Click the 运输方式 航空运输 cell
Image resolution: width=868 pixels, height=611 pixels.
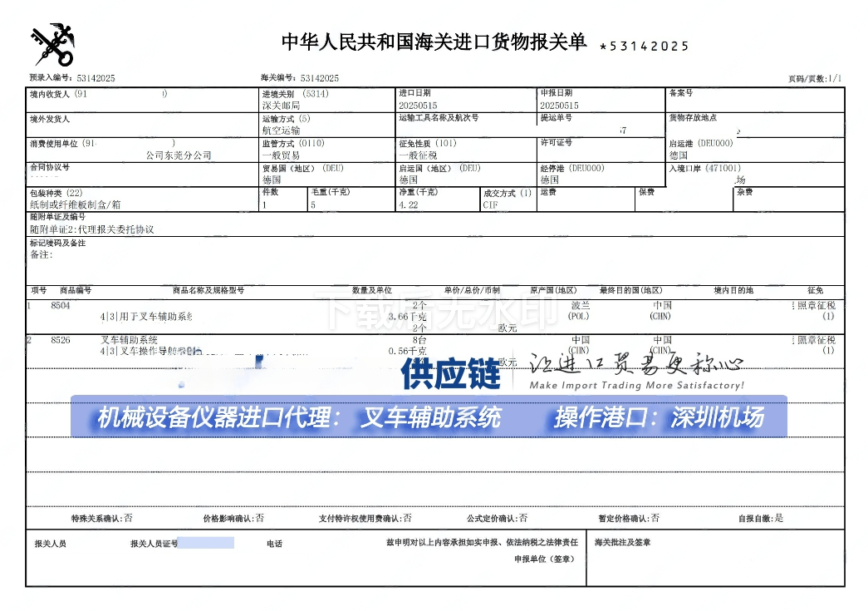click(281, 131)
